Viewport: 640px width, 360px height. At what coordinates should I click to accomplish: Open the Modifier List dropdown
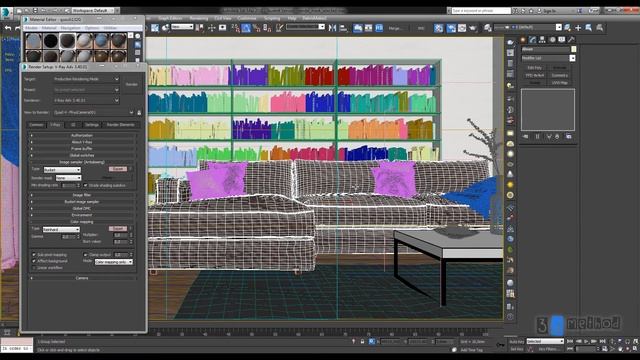548,58
